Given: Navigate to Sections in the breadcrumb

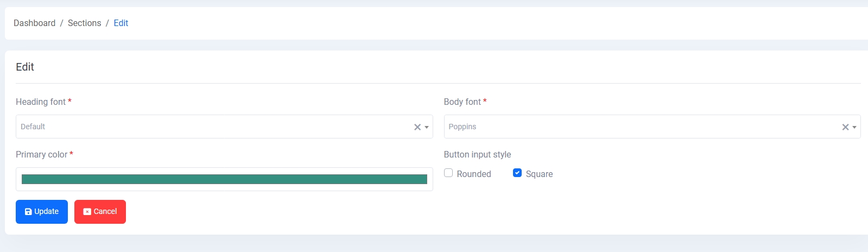Looking at the screenshot, I should click(84, 23).
